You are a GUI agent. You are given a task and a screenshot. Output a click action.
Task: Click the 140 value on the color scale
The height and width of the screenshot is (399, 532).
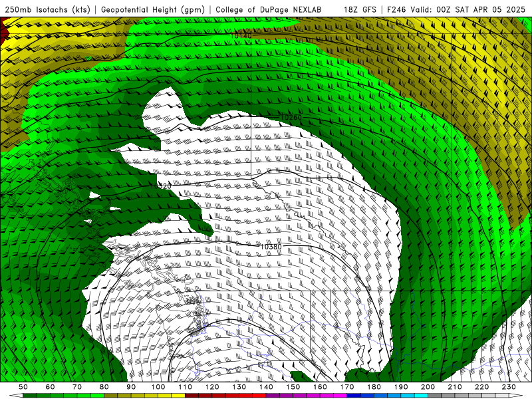tap(266, 387)
